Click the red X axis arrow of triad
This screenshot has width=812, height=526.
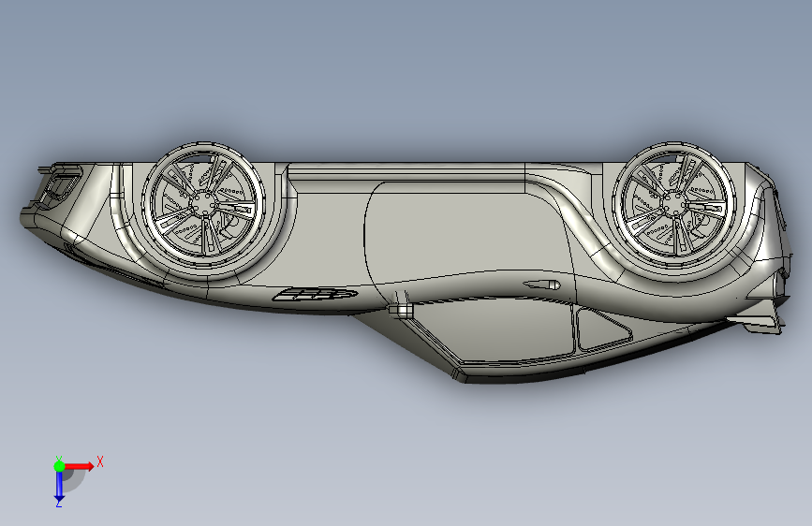79,466
